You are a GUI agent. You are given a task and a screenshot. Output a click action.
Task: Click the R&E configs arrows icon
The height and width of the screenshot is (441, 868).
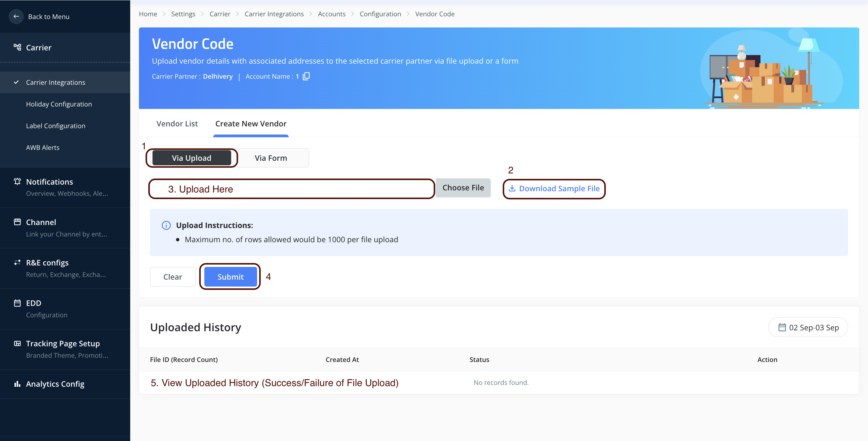pyautogui.click(x=17, y=262)
